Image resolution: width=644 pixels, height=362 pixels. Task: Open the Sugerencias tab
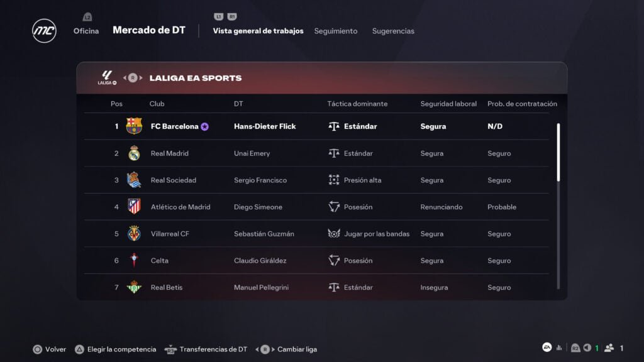point(393,31)
